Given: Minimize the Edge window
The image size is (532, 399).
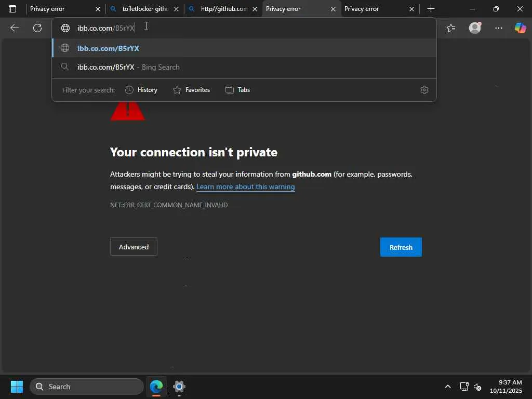Looking at the screenshot, I should pos(472,9).
